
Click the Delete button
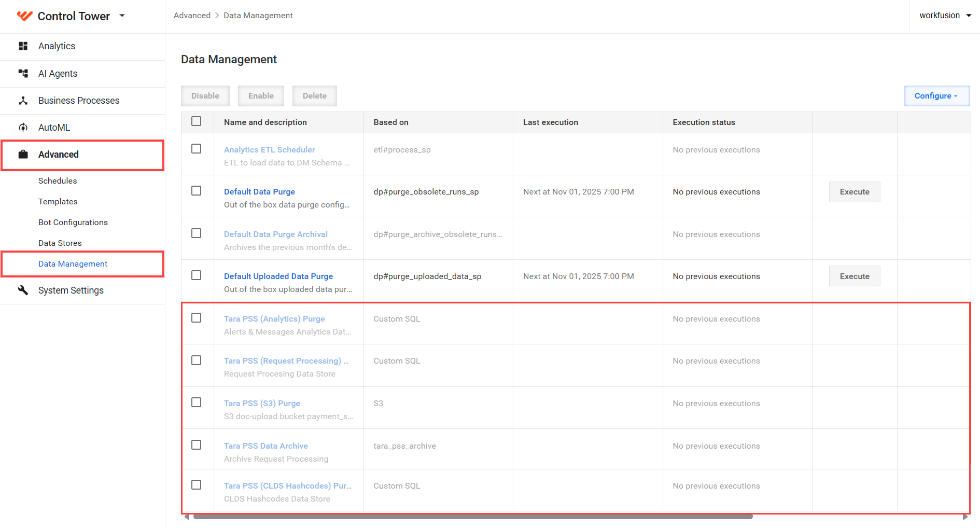[315, 96]
